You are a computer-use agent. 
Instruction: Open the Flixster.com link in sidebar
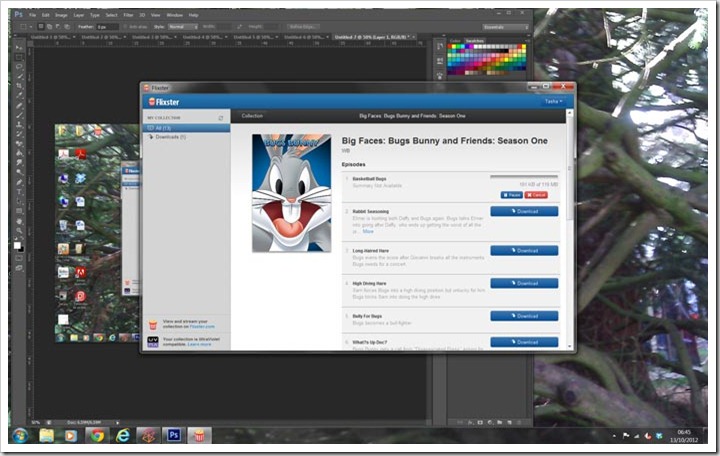(x=202, y=327)
